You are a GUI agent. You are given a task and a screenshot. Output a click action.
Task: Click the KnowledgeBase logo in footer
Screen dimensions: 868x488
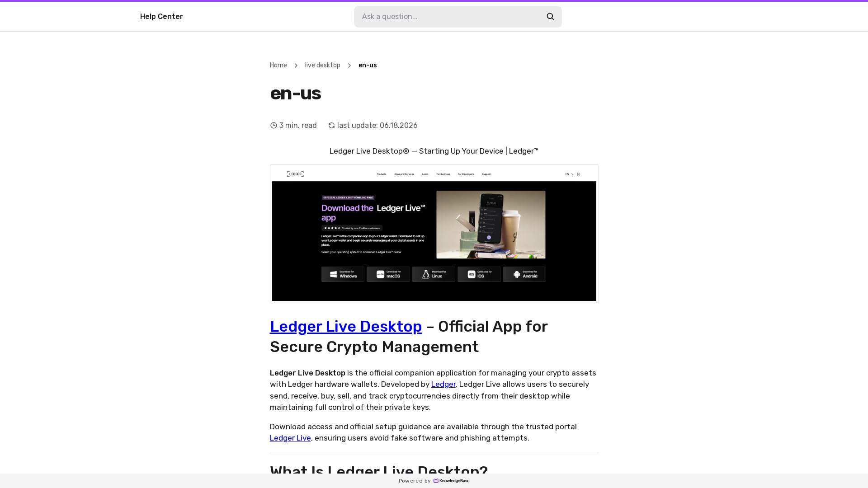pyautogui.click(x=451, y=481)
